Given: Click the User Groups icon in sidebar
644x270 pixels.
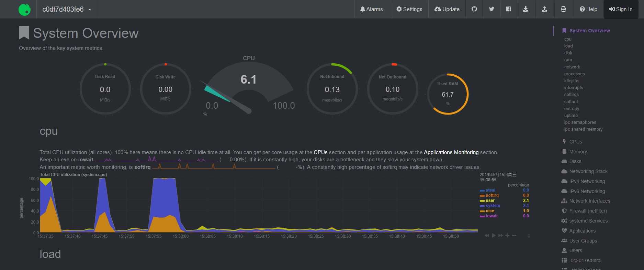Looking at the screenshot, I should 564,241.
